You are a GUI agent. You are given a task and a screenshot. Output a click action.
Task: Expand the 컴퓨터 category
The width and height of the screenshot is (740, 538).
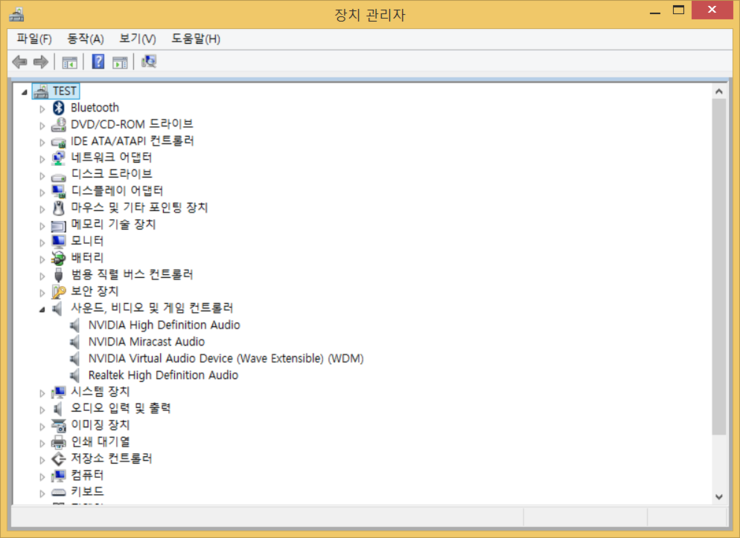point(42,477)
